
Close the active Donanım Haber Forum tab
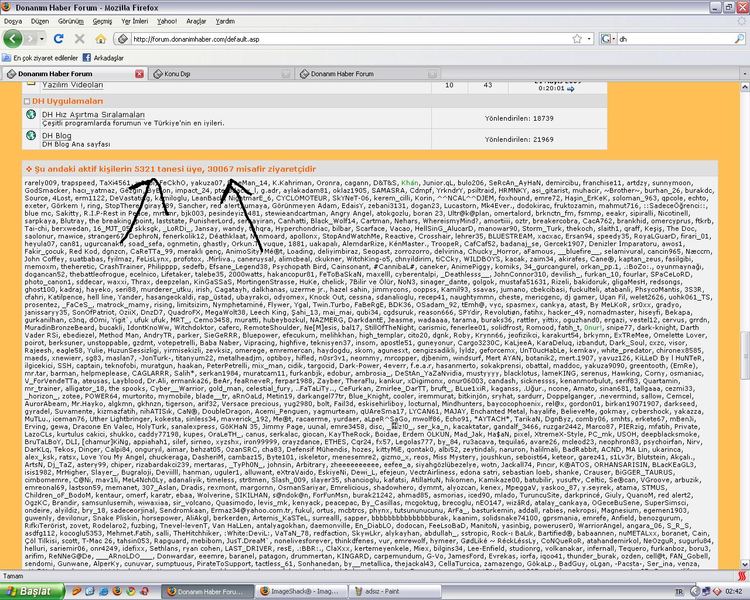(139, 74)
